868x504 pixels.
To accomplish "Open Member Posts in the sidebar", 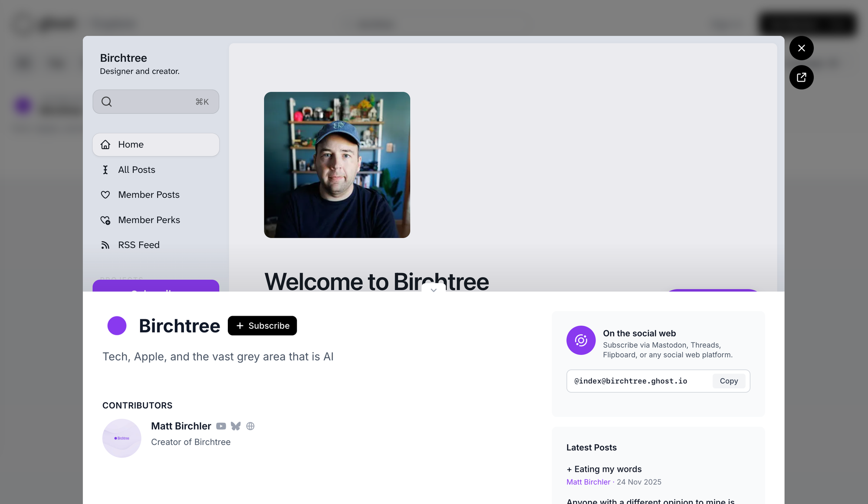I will pyautogui.click(x=148, y=195).
